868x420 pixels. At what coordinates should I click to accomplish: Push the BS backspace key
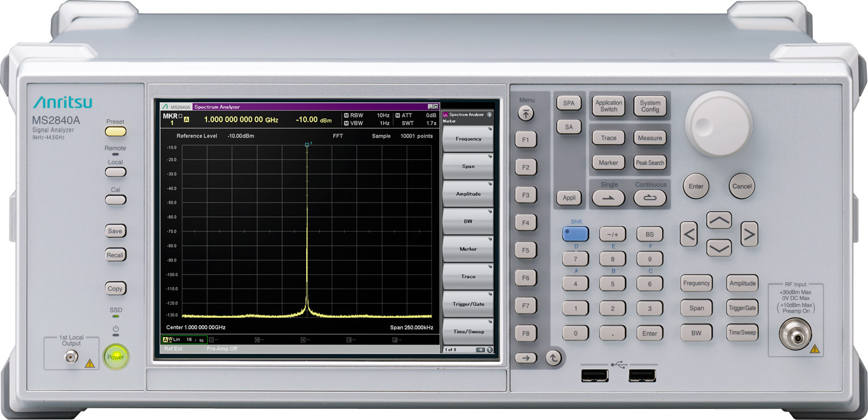[x=650, y=234]
